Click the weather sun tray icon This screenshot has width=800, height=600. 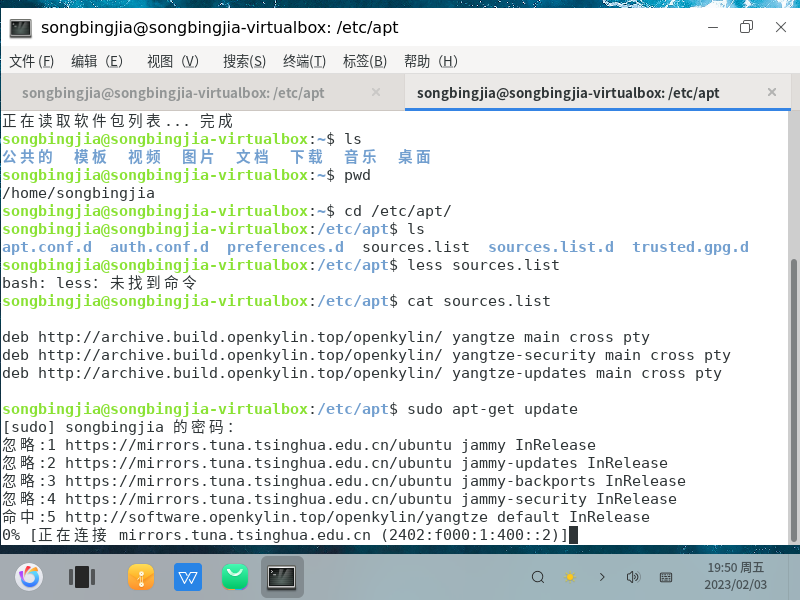point(570,577)
